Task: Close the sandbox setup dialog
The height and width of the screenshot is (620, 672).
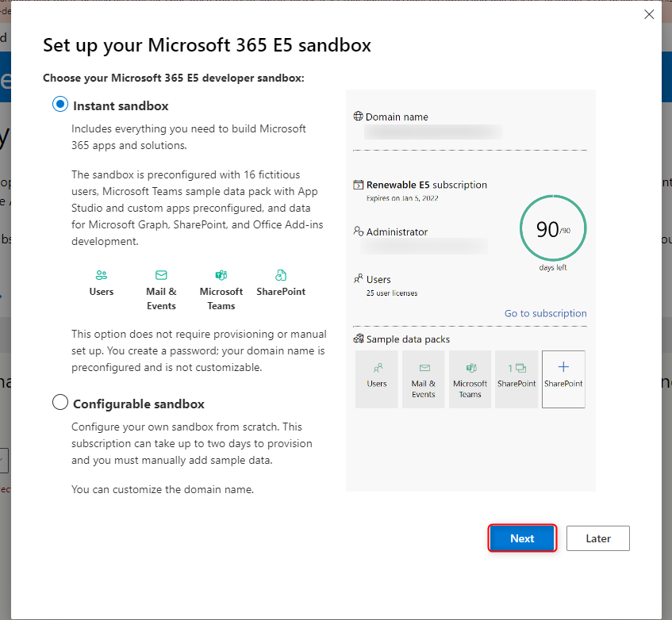Action: click(649, 14)
